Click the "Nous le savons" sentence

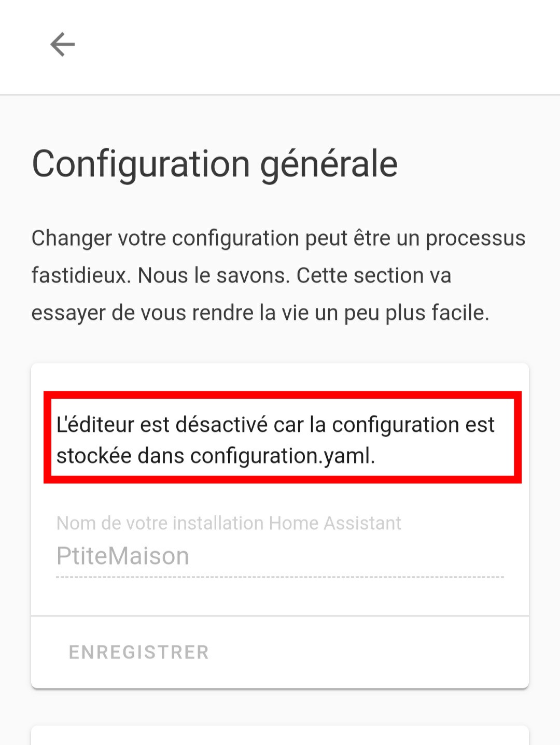pos(213,276)
